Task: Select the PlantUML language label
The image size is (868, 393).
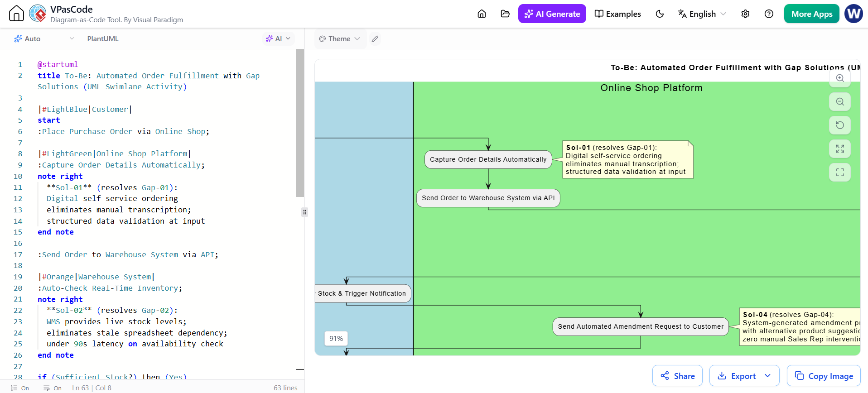Action: [103, 38]
